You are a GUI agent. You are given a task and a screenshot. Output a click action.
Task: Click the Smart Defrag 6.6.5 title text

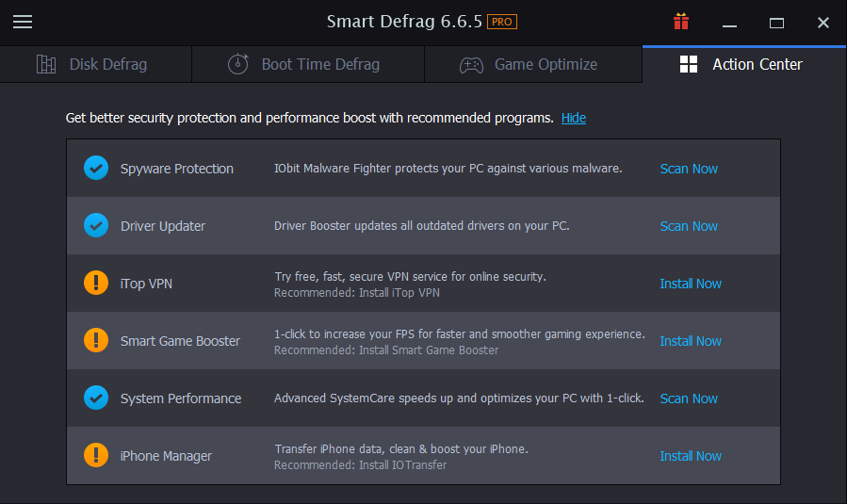[404, 22]
